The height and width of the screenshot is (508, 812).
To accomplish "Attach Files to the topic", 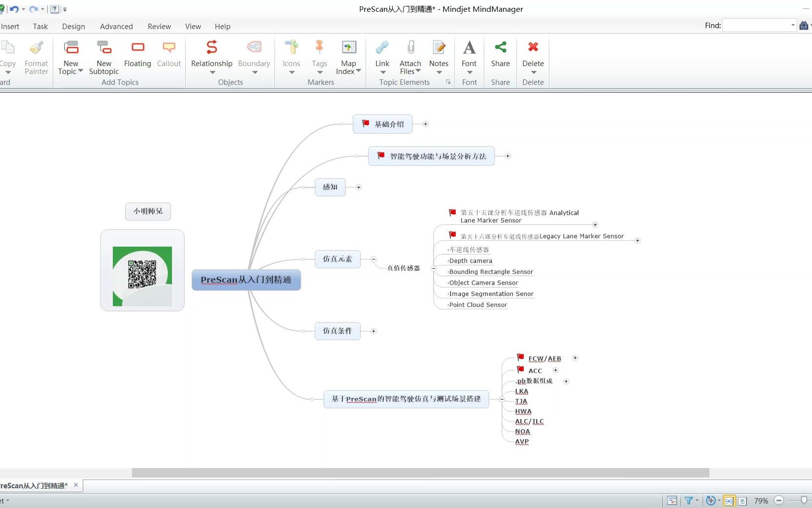I will click(410, 58).
